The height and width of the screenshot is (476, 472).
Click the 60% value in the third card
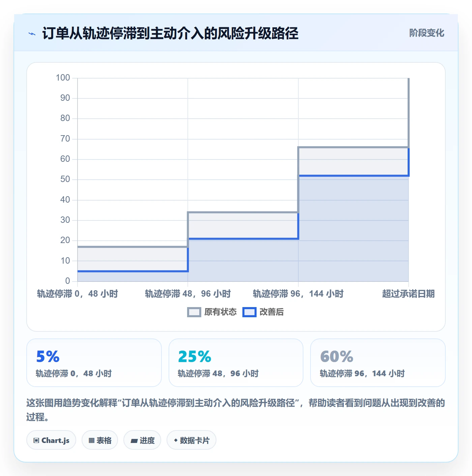[337, 357]
